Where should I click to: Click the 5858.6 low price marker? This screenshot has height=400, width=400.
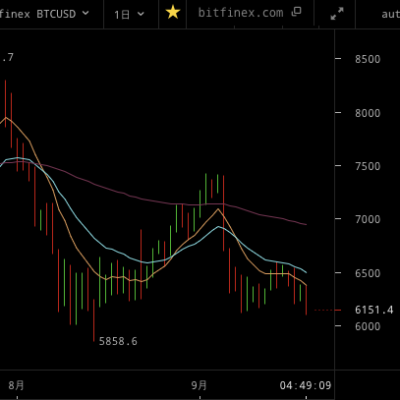pos(118,341)
